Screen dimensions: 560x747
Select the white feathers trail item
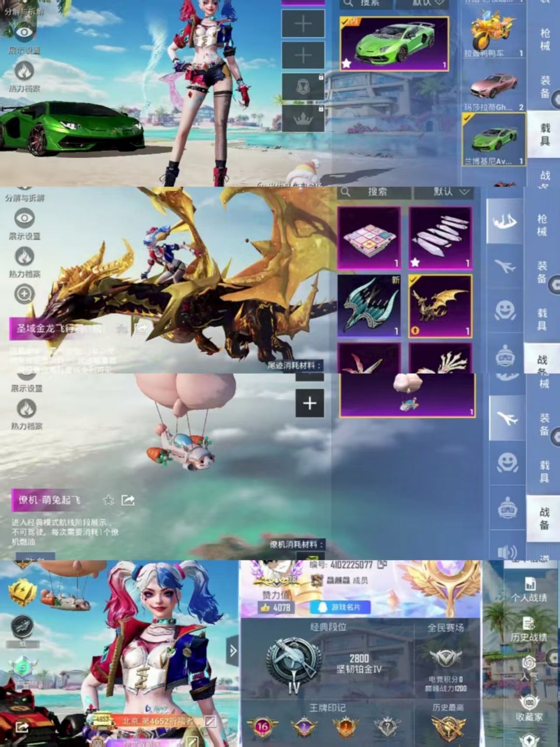pyautogui.click(x=440, y=238)
